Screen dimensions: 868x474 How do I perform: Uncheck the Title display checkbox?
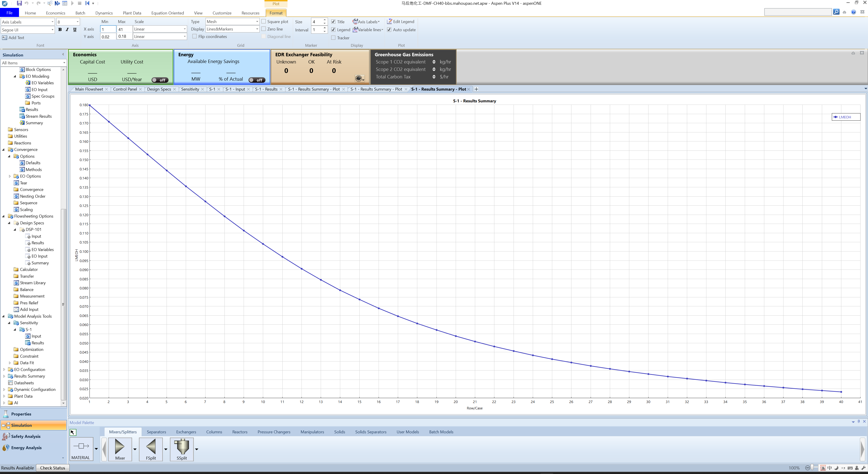[x=333, y=21]
